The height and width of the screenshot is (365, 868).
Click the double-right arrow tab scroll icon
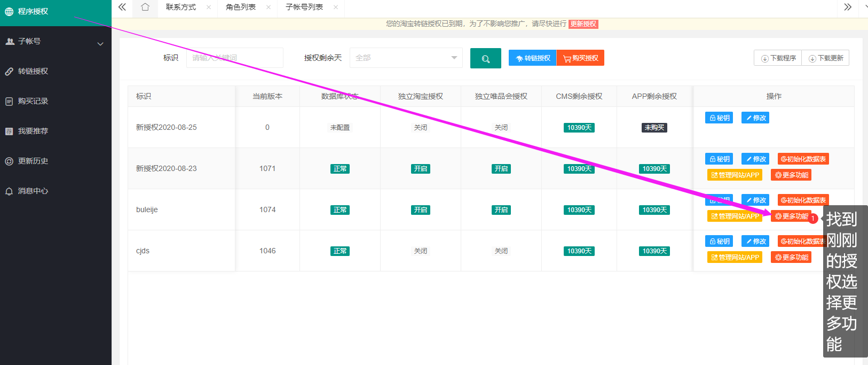point(847,7)
